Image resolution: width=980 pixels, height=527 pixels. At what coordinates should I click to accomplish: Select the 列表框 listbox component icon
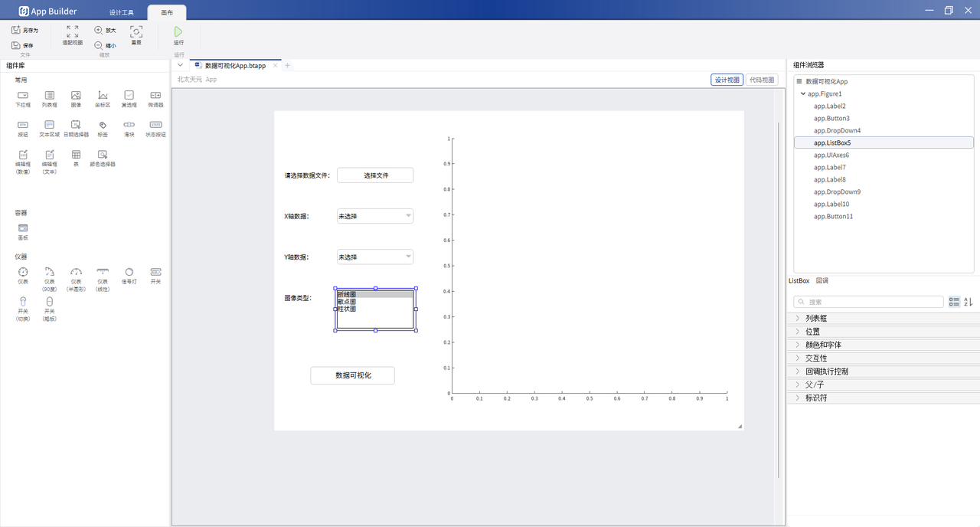click(49, 95)
